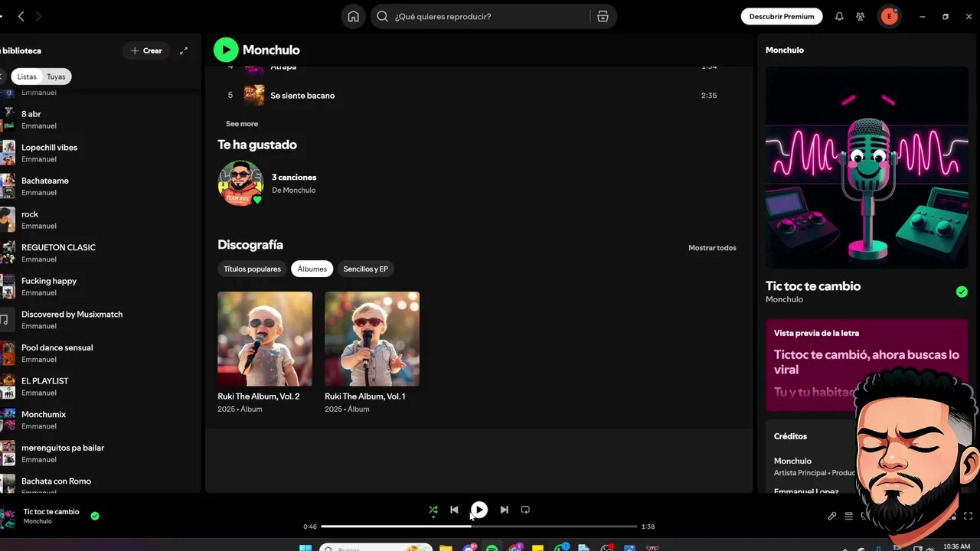Open Monchulo liked-songs avatar thumbnail
The width and height of the screenshot is (980, 551).
[x=240, y=183]
